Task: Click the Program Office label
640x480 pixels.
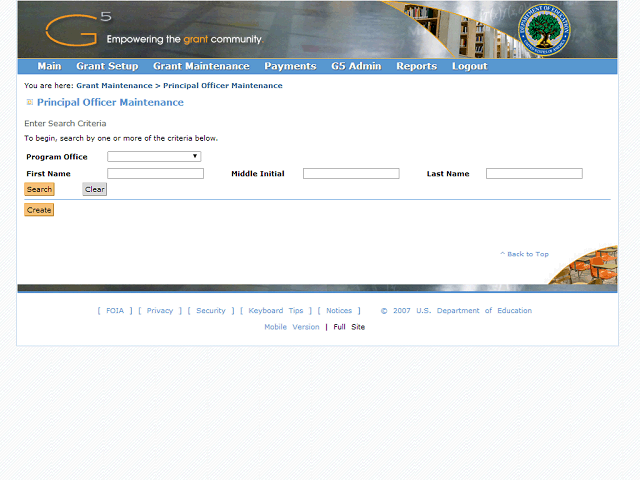Action: (57, 157)
